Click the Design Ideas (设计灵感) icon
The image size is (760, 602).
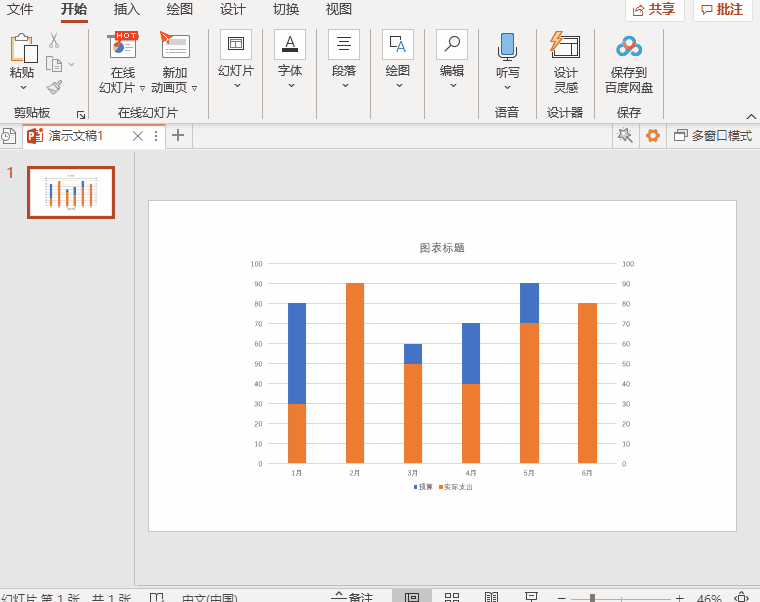click(565, 47)
